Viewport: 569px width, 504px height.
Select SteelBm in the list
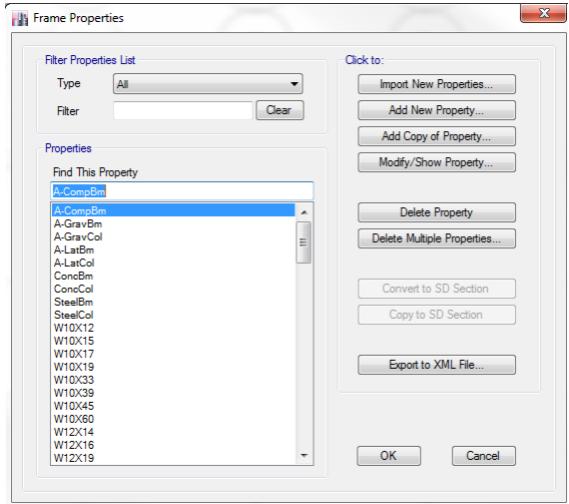[74, 302]
